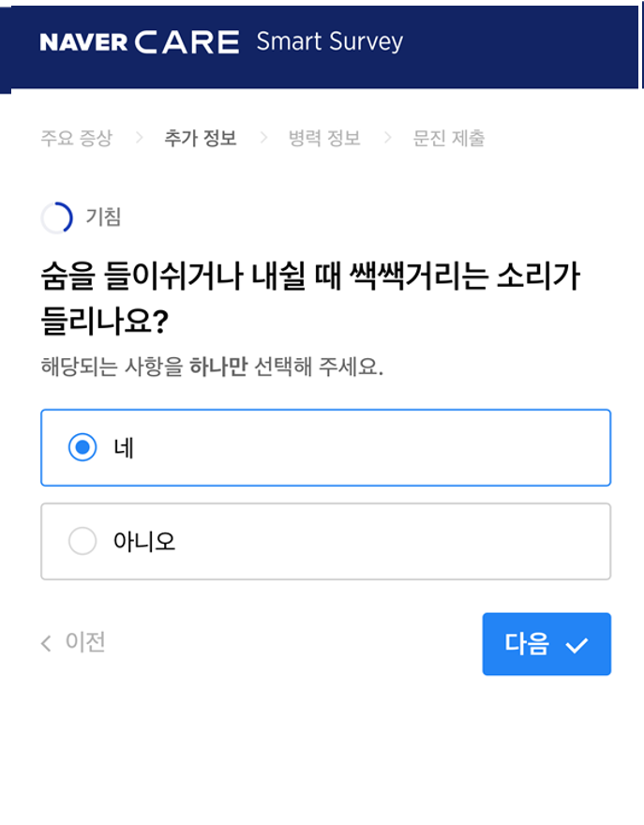This screenshot has width=644, height=825.
Task: Click the chevron after 병력 정보
Action: pos(387,139)
